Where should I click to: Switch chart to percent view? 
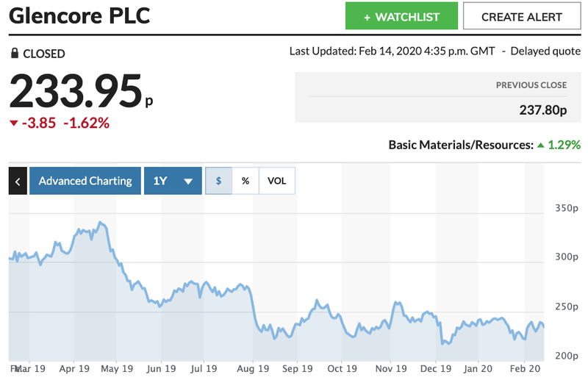pos(245,182)
